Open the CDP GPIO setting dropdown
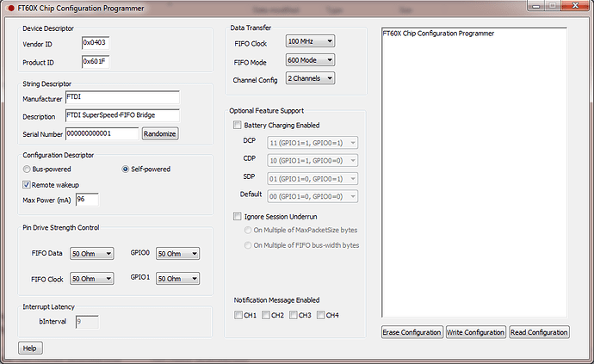This screenshot has width=594, height=364. [x=312, y=161]
